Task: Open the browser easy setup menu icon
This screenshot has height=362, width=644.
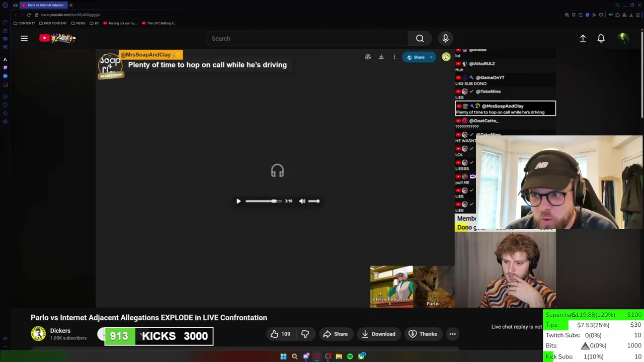Action: click(638, 15)
